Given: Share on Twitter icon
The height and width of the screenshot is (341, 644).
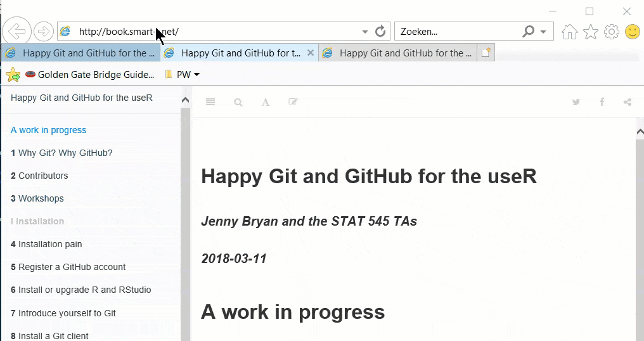Looking at the screenshot, I should pos(576,102).
